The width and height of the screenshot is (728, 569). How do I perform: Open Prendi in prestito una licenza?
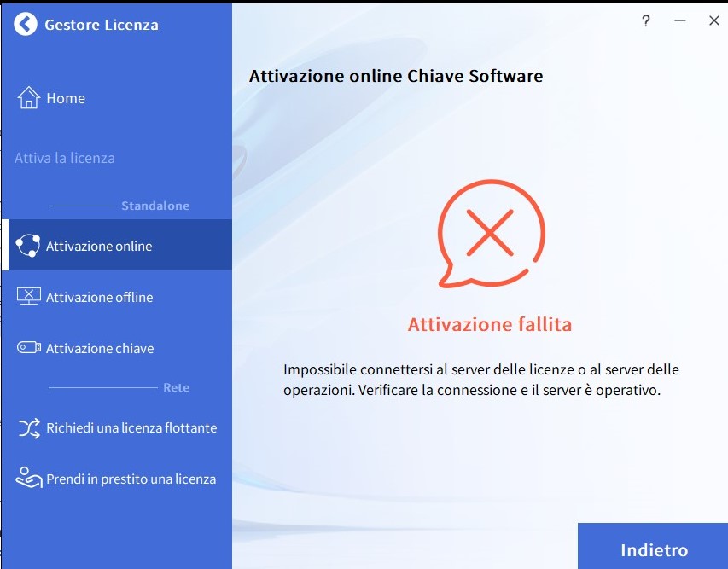coord(131,479)
